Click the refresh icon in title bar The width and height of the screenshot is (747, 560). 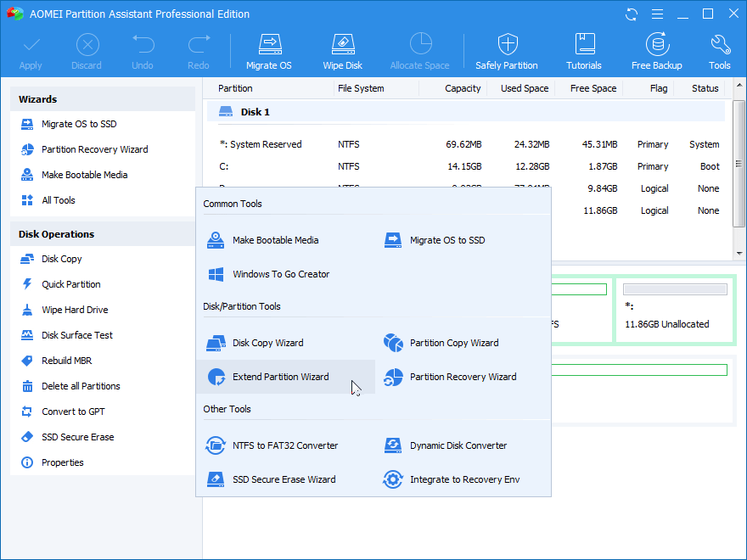pos(632,14)
